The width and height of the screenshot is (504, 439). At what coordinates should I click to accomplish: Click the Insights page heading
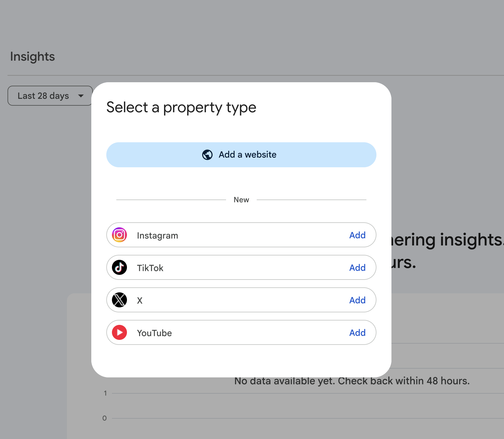click(33, 57)
